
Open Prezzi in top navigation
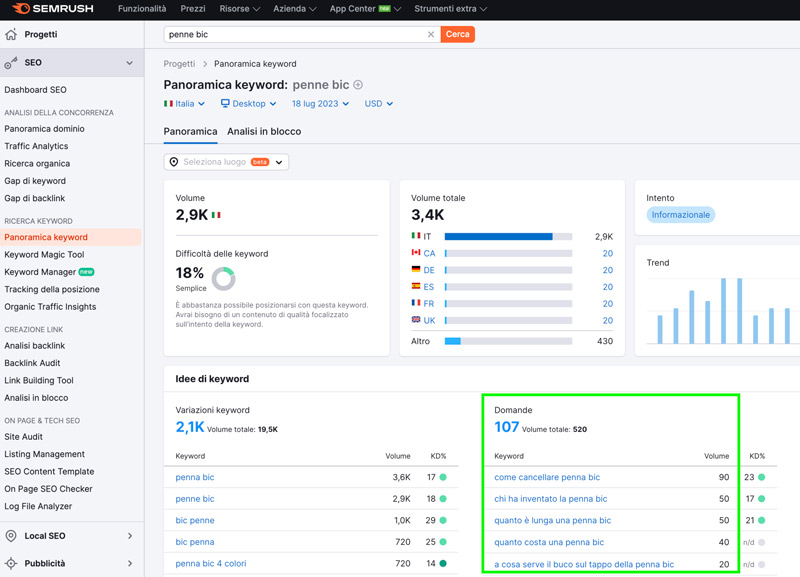pyautogui.click(x=193, y=9)
